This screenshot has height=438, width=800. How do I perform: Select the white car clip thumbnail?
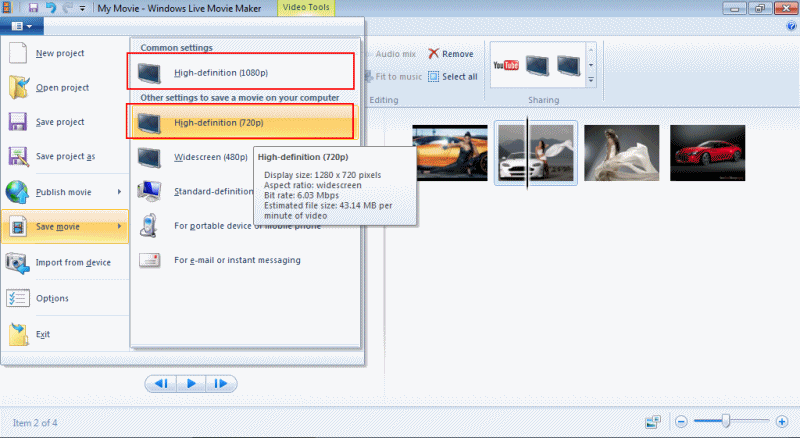coord(536,153)
